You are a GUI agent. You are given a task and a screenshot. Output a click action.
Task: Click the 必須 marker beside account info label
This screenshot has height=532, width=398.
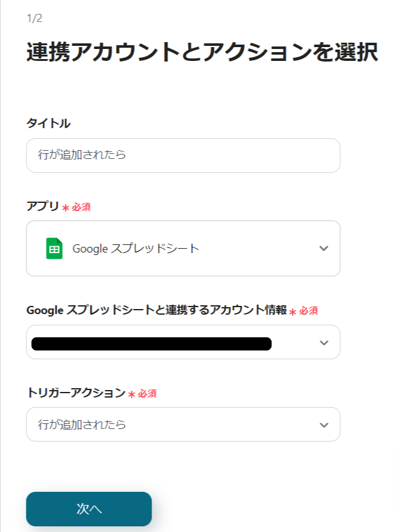click(307, 311)
